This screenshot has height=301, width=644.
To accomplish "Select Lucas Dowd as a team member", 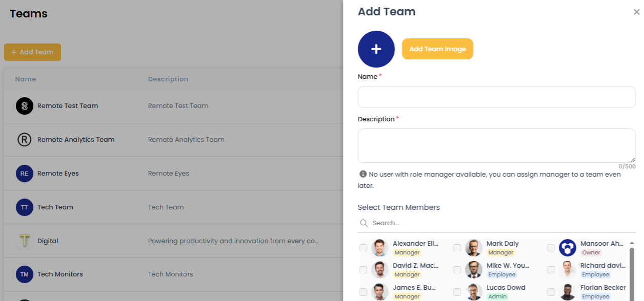I will [457, 292].
